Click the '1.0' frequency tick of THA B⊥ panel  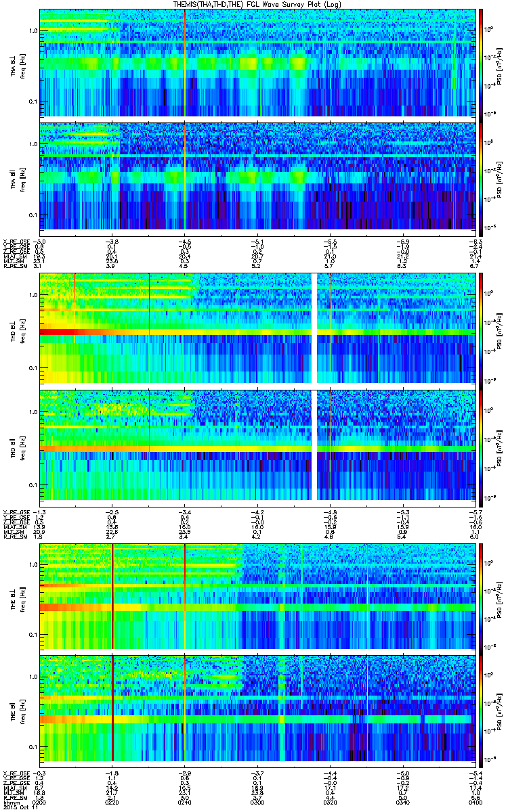click(33, 31)
